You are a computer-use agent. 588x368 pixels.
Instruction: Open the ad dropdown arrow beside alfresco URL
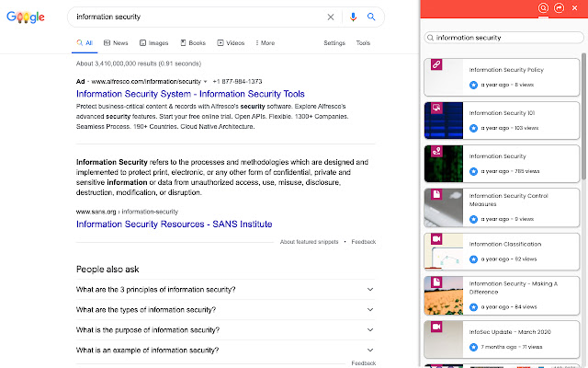205,81
